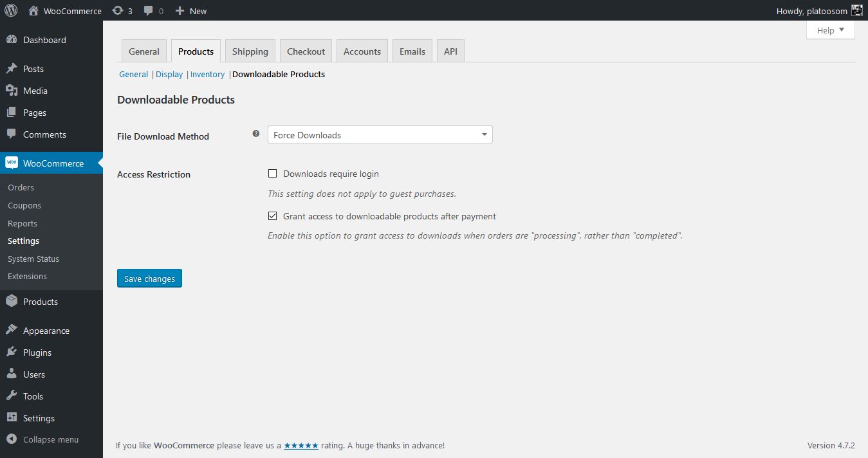The image size is (868, 458).
Task: Open the Accounts tab
Action: click(362, 51)
